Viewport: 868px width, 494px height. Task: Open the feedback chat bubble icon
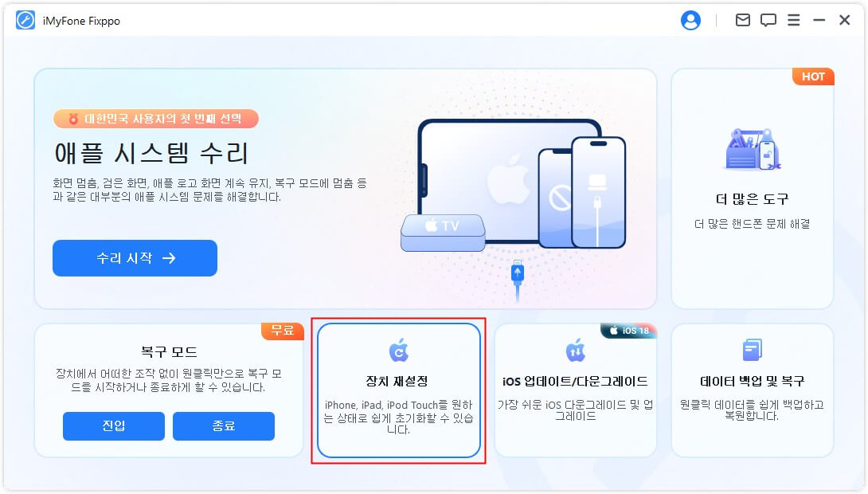[x=768, y=21]
